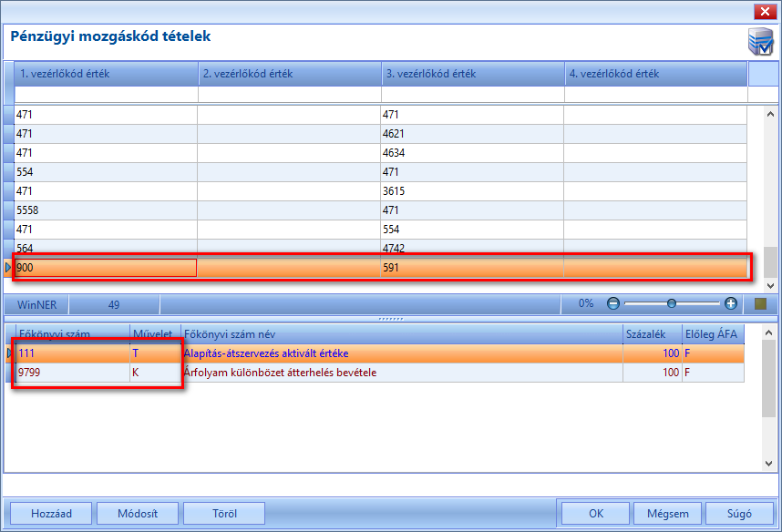Screen dimensions: 782x532
Task: Click the zoom slider handle
Action: pos(672,303)
